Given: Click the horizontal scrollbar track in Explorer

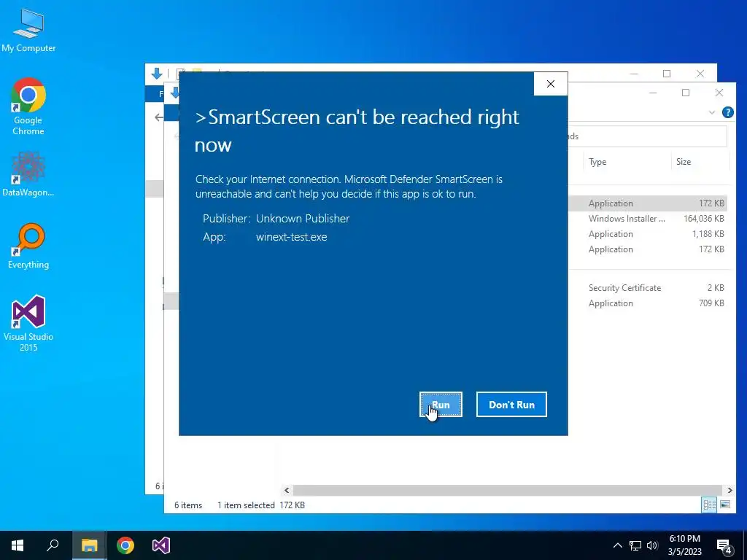Looking at the screenshot, I should pyautogui.click(x=508, y=490).
